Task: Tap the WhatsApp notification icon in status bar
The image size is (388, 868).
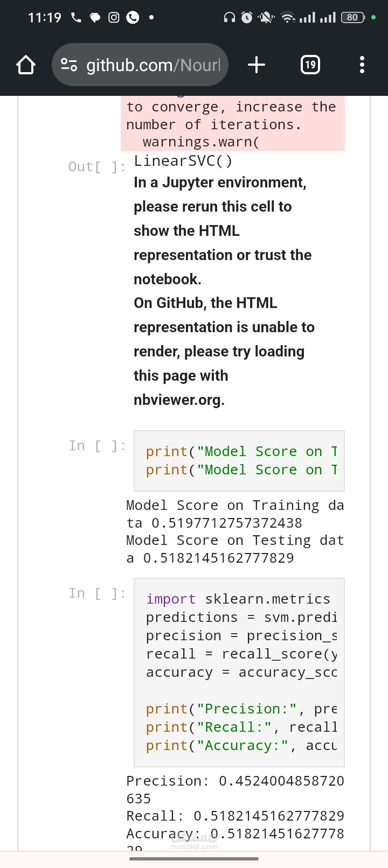Action: 133,18
